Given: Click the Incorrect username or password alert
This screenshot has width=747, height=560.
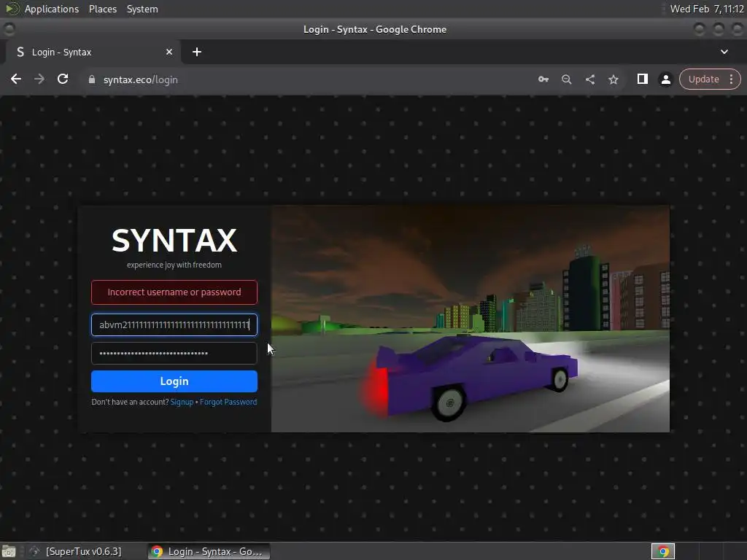Looking at the screenshot, I should (174, 292).
